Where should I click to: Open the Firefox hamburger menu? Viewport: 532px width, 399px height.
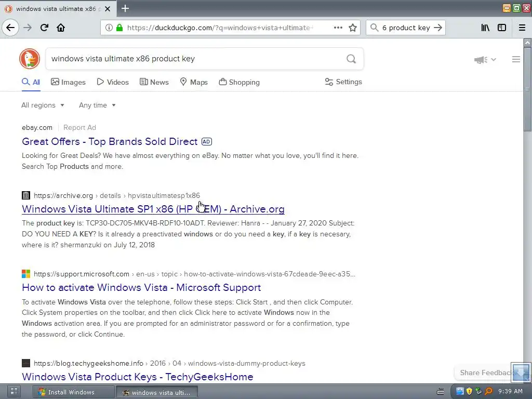tap(522, 28)
